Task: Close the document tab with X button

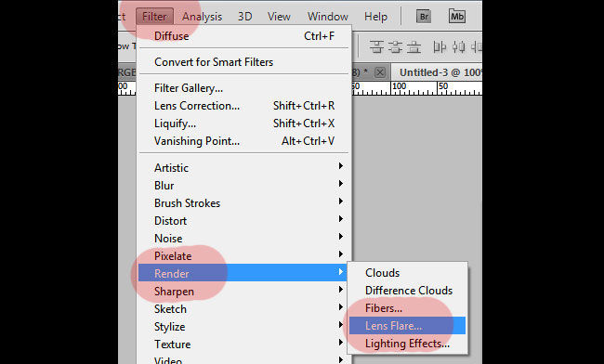Action: (x=380, y=72)
